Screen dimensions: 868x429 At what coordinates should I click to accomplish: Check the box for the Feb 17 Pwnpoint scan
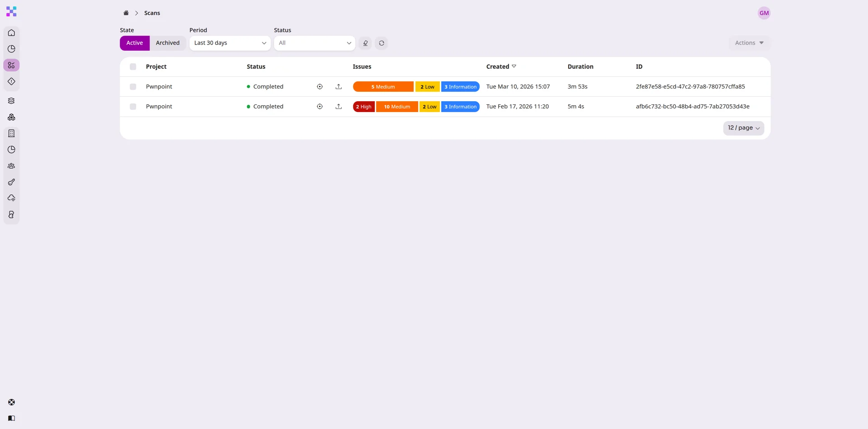[x=133, y=107]
